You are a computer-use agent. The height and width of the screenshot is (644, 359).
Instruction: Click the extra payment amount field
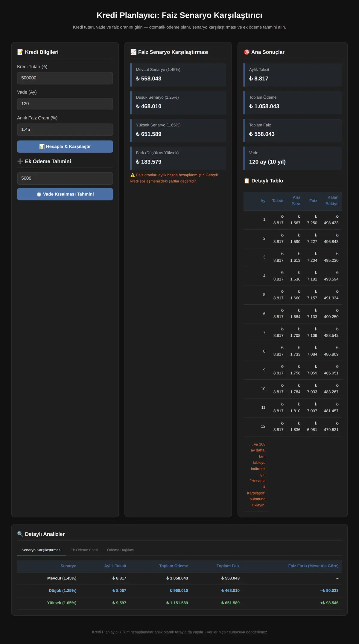pos(65,178)
